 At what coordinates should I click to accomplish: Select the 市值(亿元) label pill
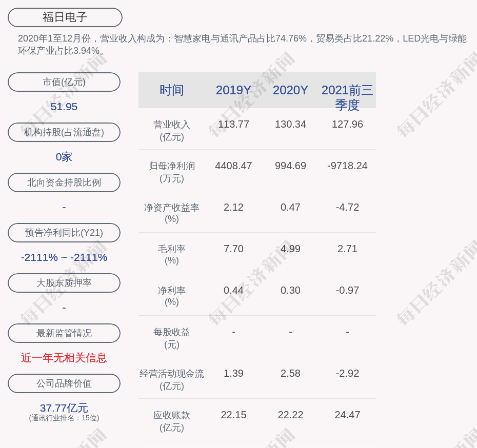coord(64,82)
